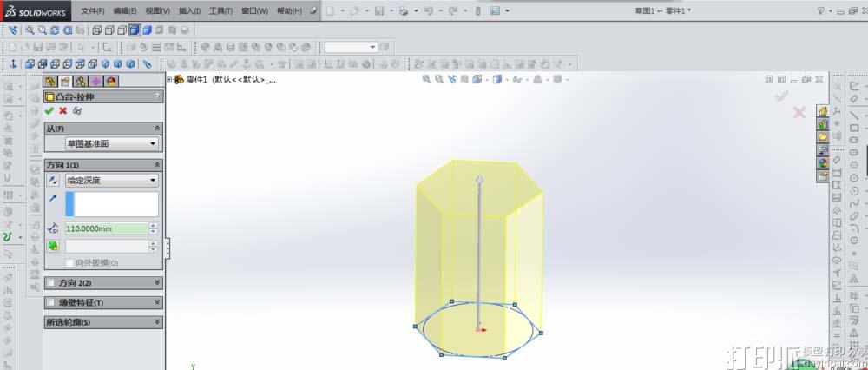Expand the 零件1 flyout feature tree
868x370 pixels.
point(170,79)
